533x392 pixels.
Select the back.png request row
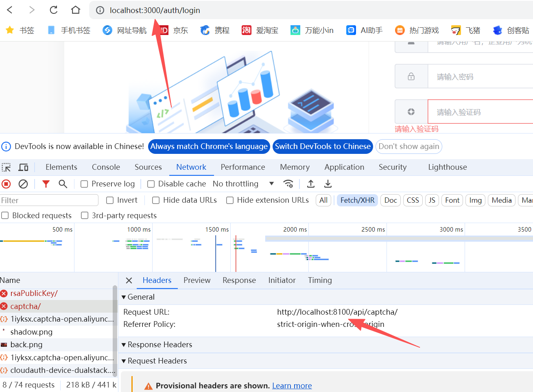click(x=56, y=345)
